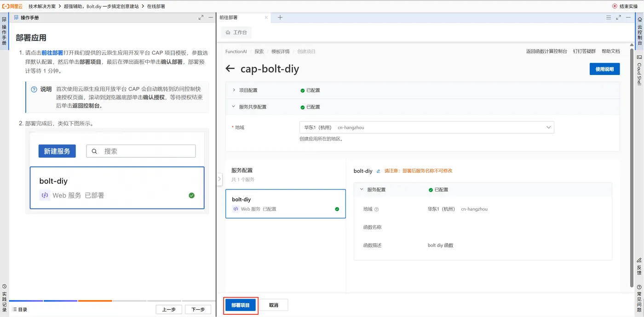This screenshot has height=317, width=644.
Task: Click the 在线部署 breadcrumb item
Action: [x=156, y=6]
